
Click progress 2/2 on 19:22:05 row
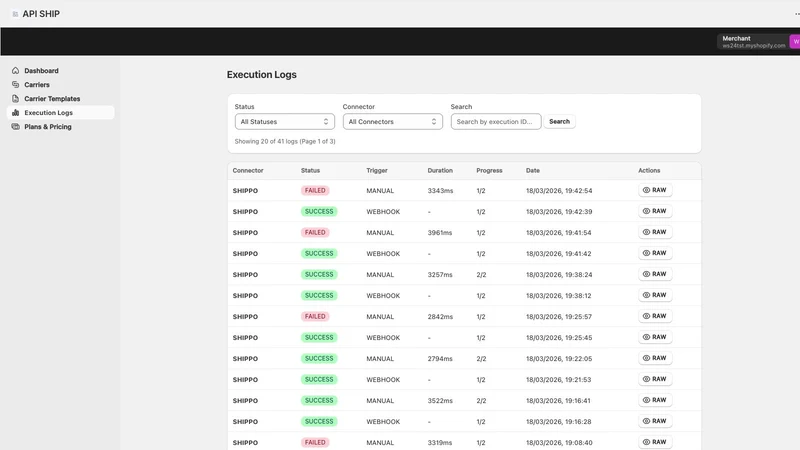click(x=481, y=359)
